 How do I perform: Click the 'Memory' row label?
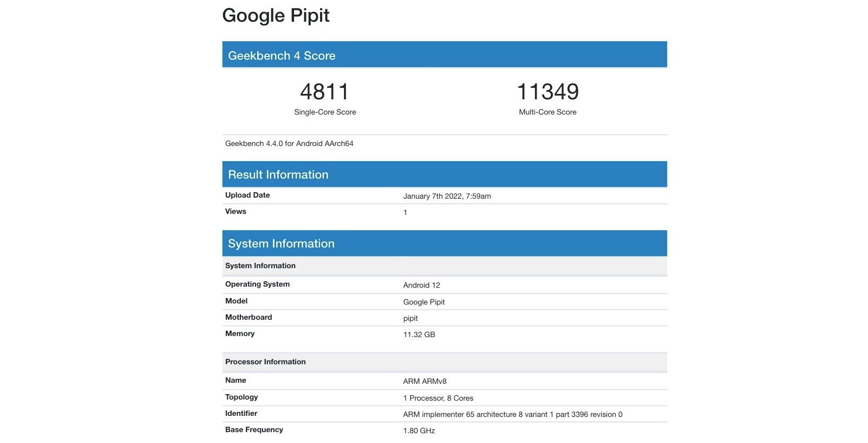(x=240, y=333)
